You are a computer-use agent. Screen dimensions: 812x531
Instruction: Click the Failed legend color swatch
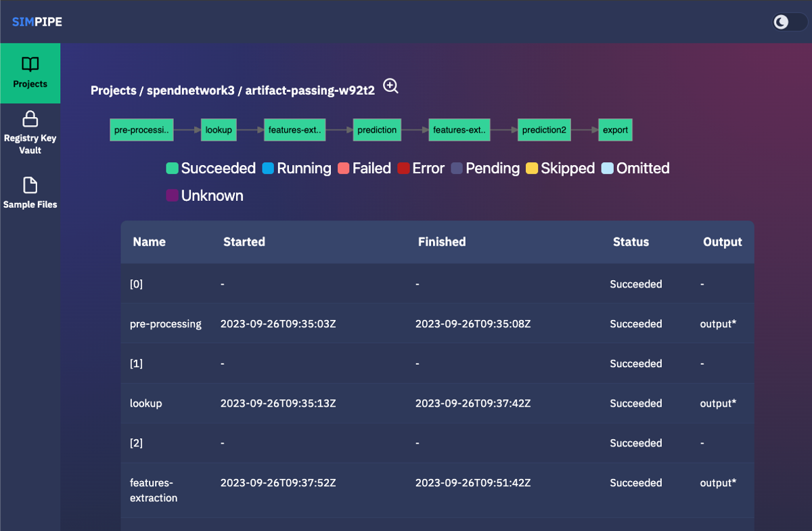(x=343, y=168)
